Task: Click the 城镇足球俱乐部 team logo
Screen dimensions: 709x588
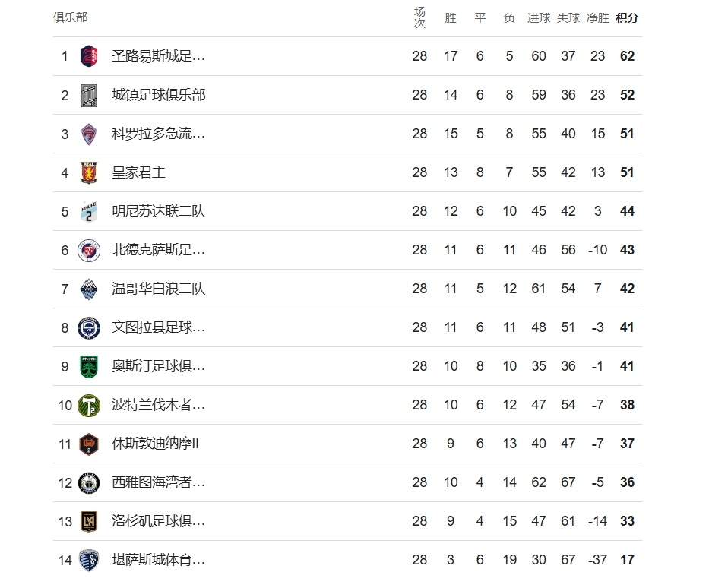Action: [89, 95]
